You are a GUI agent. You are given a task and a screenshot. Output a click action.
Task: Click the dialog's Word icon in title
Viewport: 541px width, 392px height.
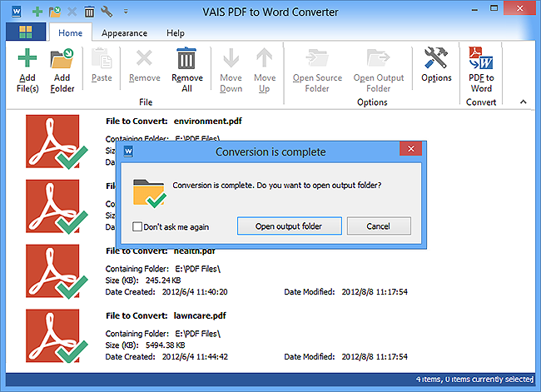128,151
